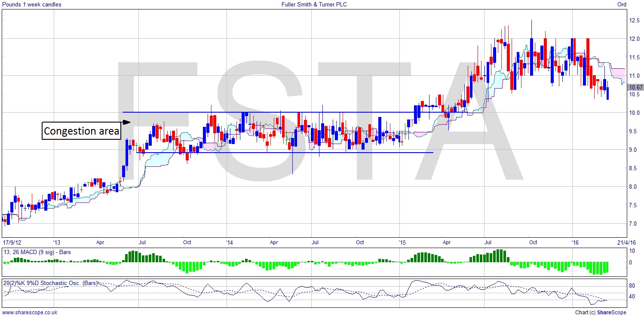Click the 80 level on Stochastic scale
This screenshot has height=316, width=644.
coord(632,285)
